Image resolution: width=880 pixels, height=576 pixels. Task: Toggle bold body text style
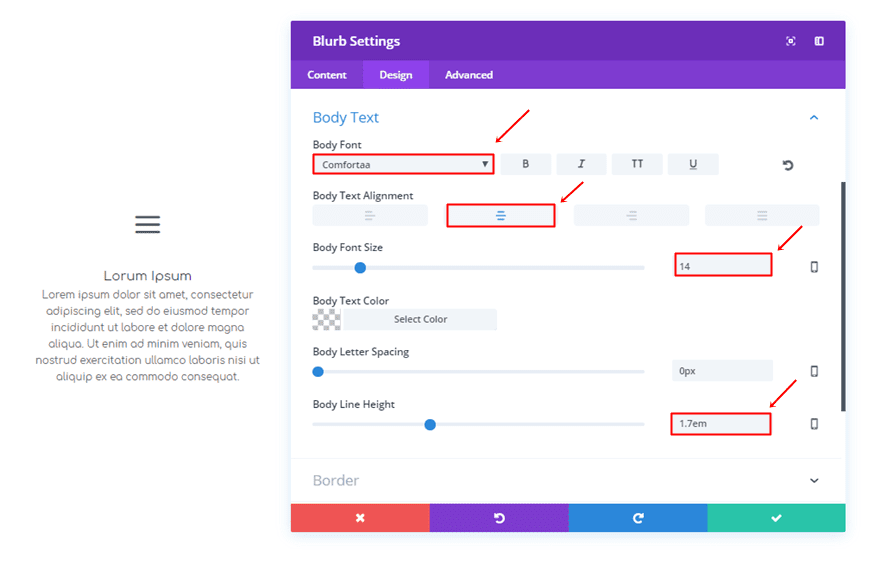(x=526, y=164)
